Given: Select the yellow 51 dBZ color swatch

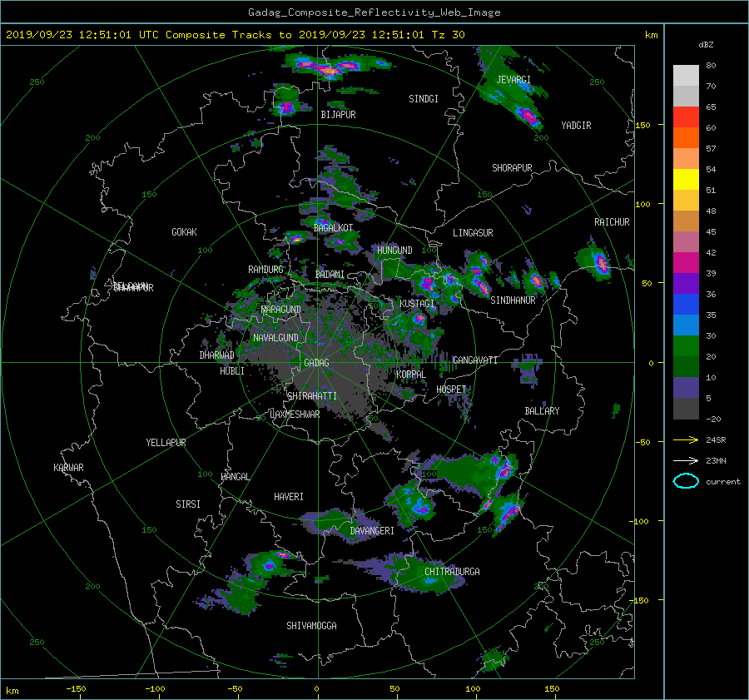Looking at the screenshot, I should pos(686,179).
